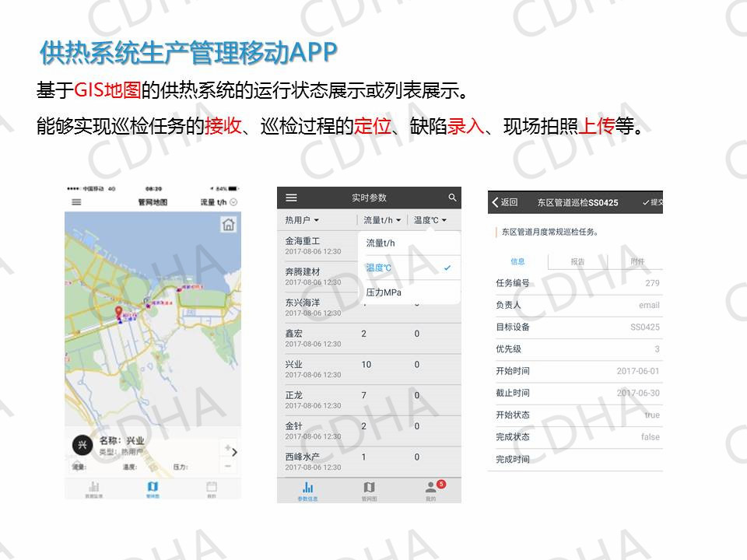Viewport: 747px width, 560px height.
Task: Zoom out the map with minus button
Action: 228,466
